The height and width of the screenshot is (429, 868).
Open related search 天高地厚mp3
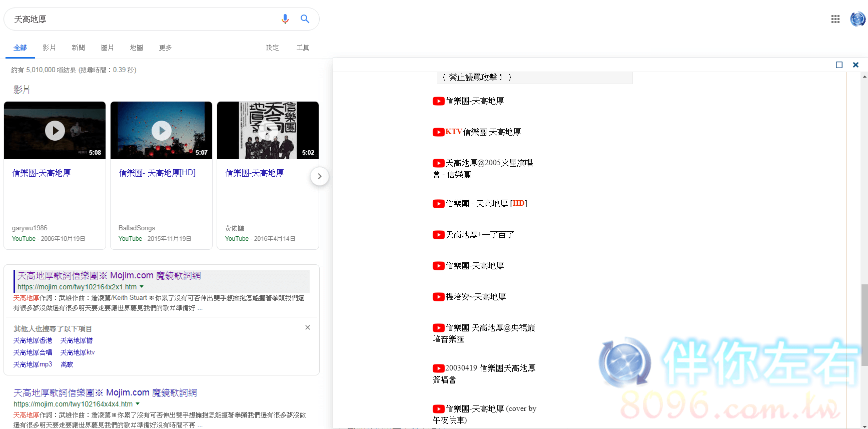(33, 364)
